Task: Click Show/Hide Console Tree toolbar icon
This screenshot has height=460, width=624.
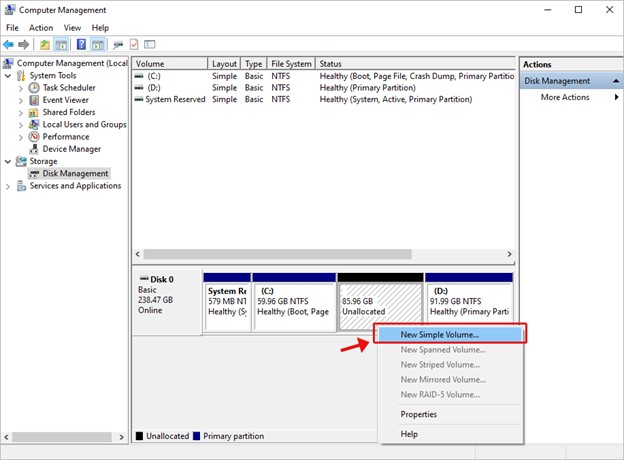Action: coord(61,45)
